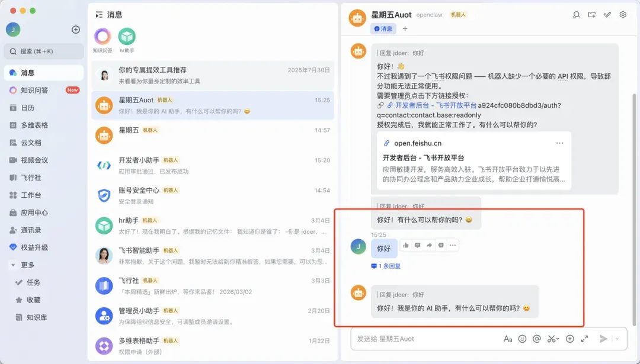
Task: Open text formatting Aa tool
Action: point(508,339)
